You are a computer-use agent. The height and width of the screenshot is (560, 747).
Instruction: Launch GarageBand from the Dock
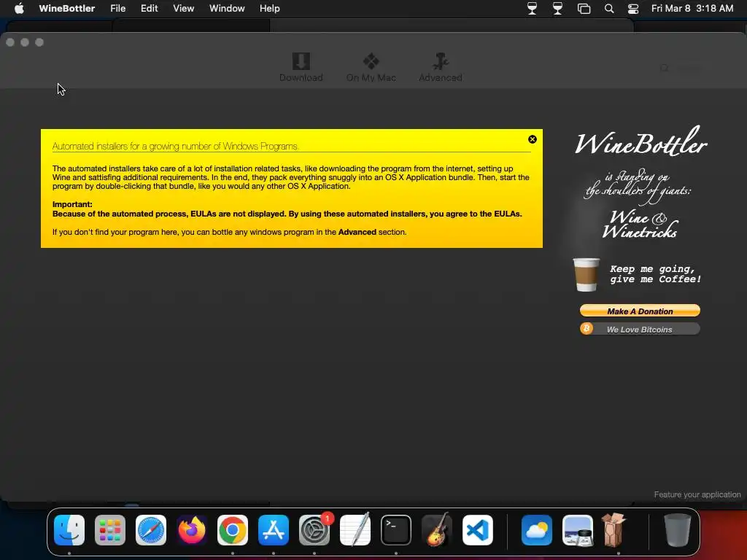pos(437,530)
